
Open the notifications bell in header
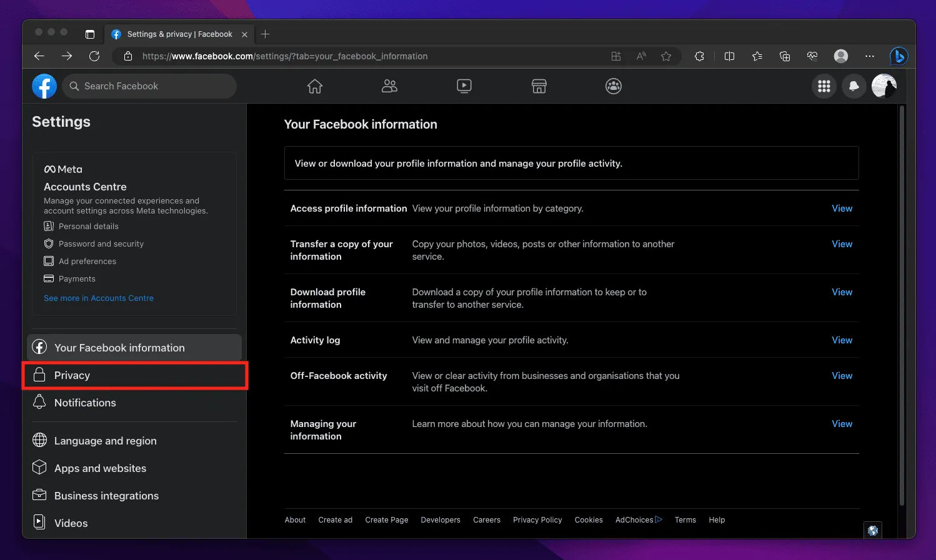(x=854, y=86)
